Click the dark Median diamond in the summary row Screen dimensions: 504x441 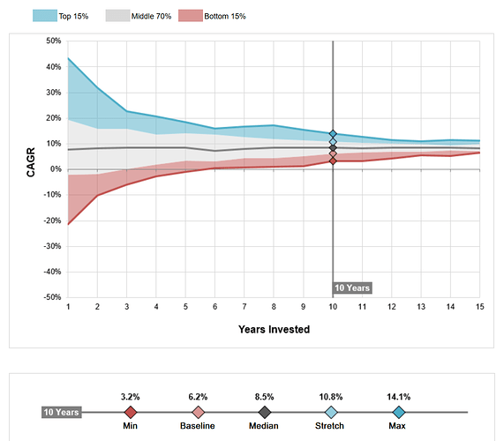tap(265, 412)
